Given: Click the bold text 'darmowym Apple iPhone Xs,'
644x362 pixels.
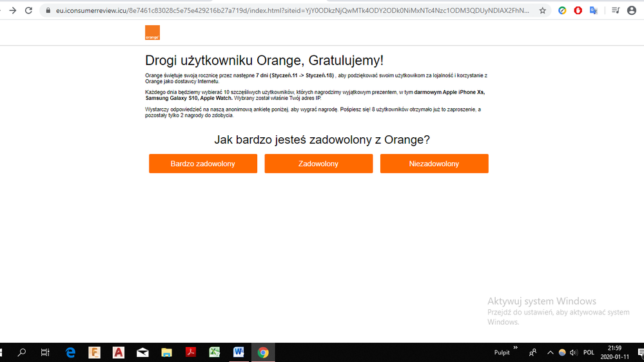Looking at the screenshot, I should (449, 92).
